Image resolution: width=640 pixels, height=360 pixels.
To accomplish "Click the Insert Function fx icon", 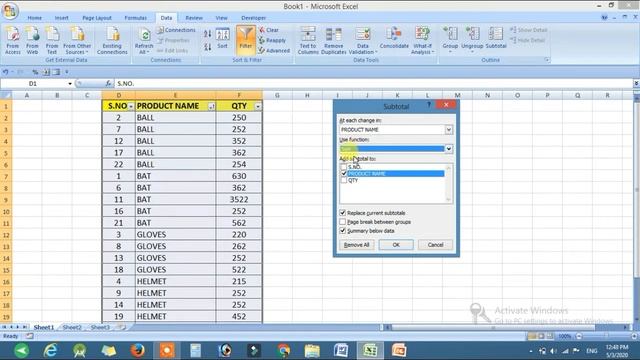I will (x=108, y=84).
